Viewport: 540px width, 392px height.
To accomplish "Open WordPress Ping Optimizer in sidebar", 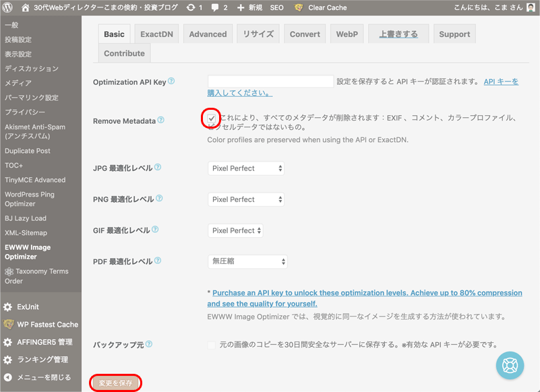I will pyautogui.click(x=29, y=199).
